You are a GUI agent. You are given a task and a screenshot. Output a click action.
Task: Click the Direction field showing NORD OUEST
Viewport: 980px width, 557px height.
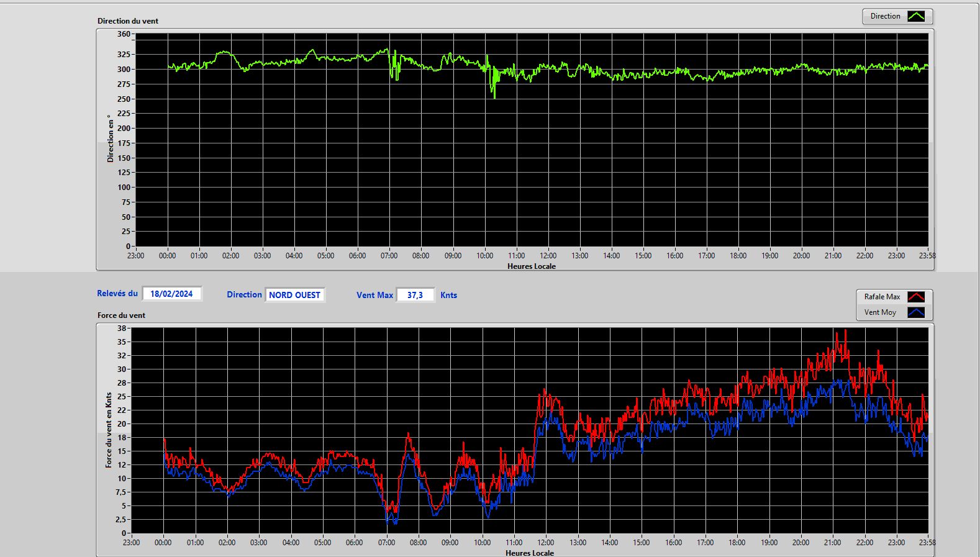(295, 295)
